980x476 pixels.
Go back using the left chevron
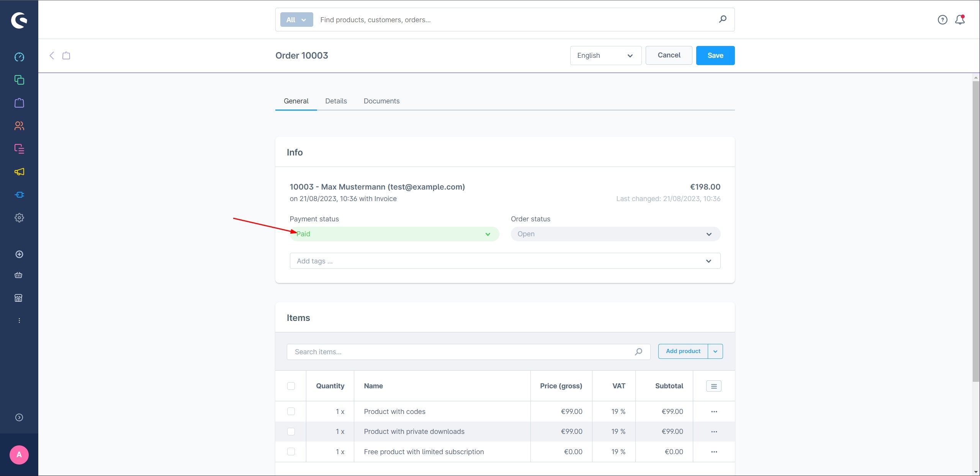pos(52,56)
